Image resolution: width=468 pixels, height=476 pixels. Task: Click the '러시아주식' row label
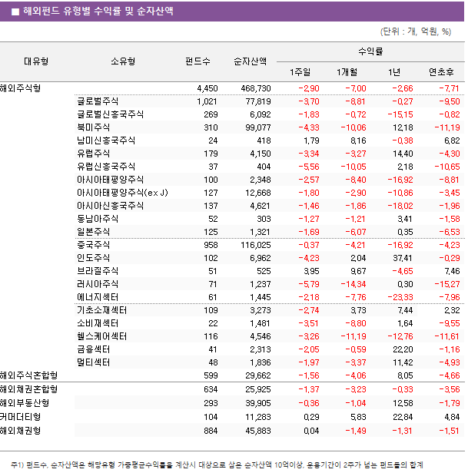click(98, 284)
